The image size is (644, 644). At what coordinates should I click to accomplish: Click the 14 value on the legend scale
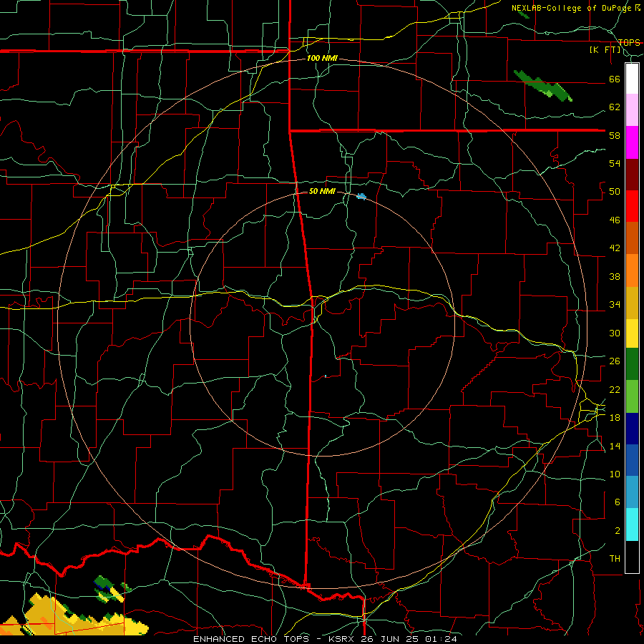click(615, 446)
